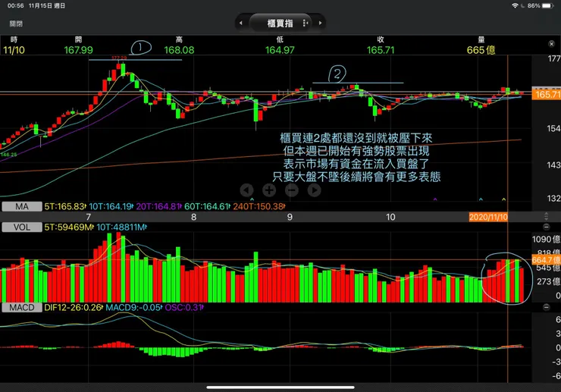Edit the 240T:150.38 moving average setting

259,206
